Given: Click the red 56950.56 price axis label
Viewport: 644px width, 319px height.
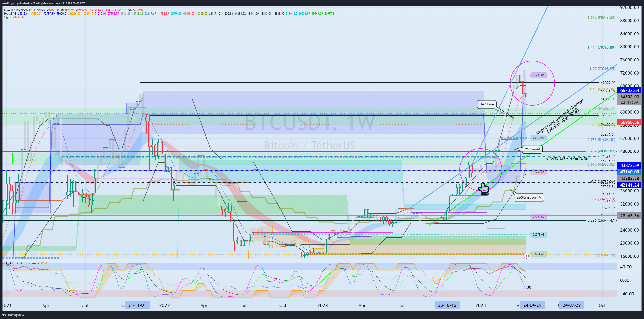Looking at the screenshot, I should click(x=629, y=122).
